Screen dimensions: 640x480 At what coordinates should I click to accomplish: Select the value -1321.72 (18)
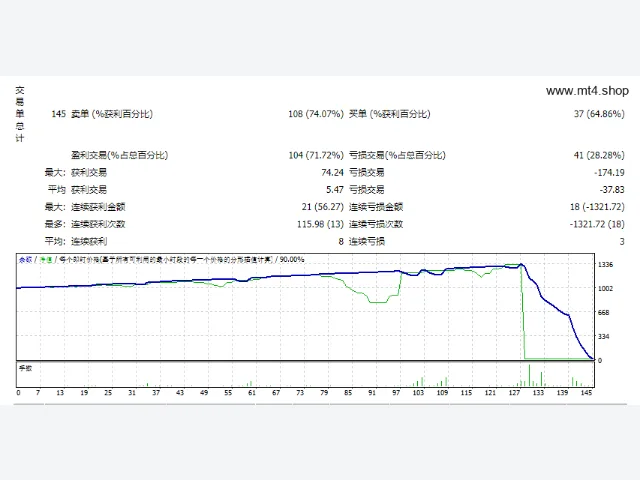coord(597,224)
